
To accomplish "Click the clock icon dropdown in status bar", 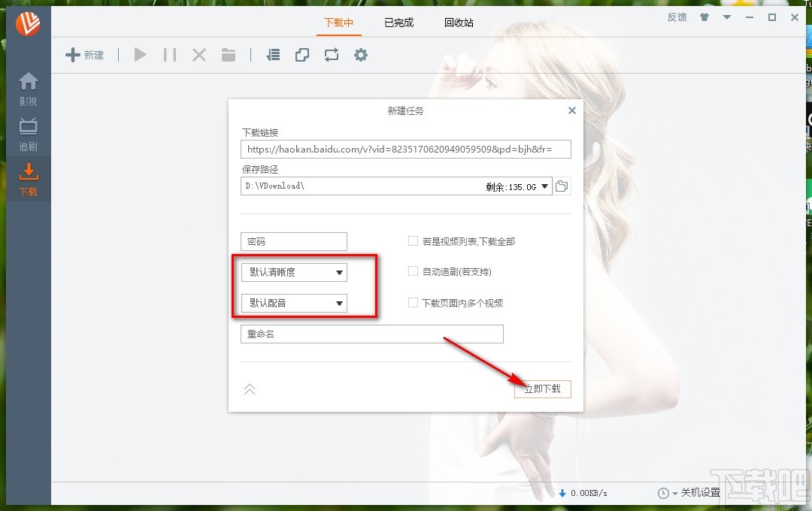I will pos(668,493).
